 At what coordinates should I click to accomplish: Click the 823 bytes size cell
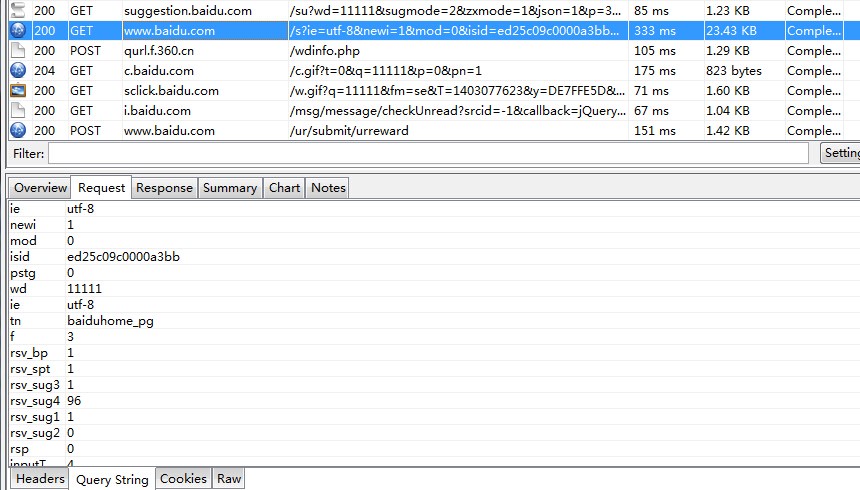pos(744,71)
